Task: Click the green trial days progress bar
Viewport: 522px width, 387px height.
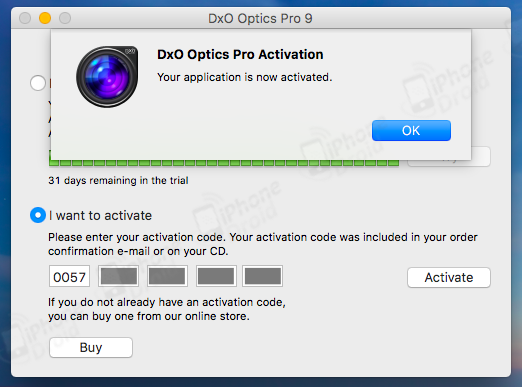Action: [224, 163]
